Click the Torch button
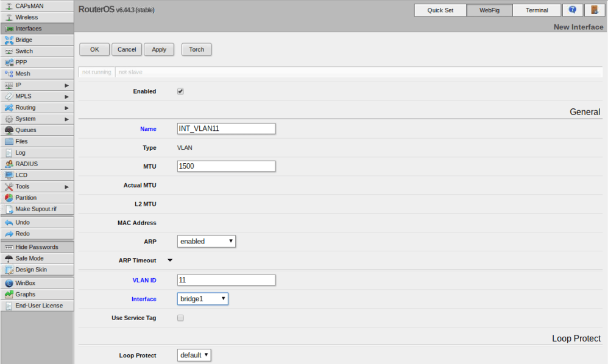Viewport: 608px width, 364px height. pyautogui.click(x=197, y=49)
